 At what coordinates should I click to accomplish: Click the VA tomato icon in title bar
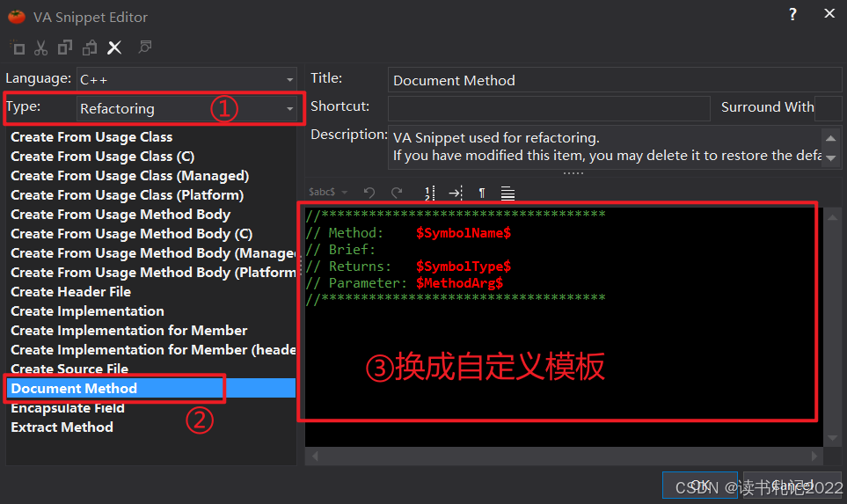point(17,17)
